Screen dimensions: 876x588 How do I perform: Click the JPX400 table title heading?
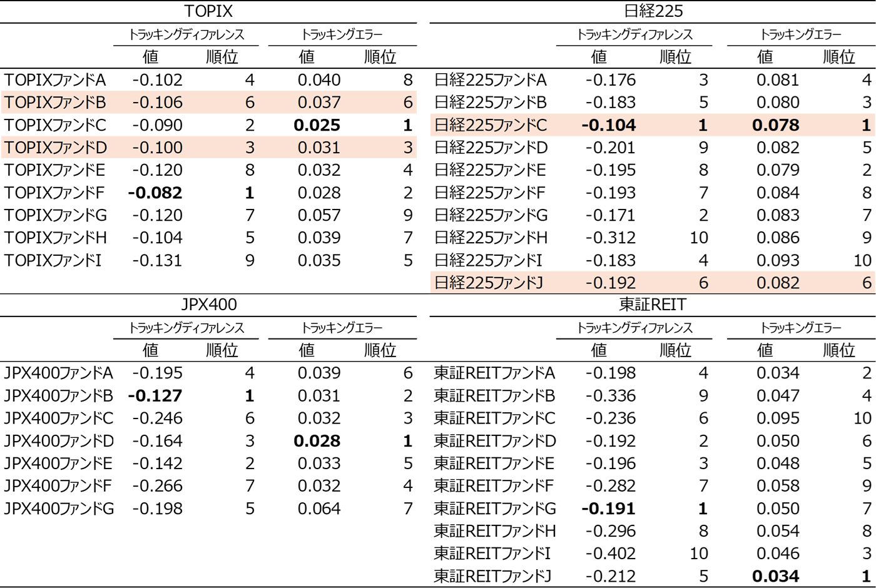[209, 305]
